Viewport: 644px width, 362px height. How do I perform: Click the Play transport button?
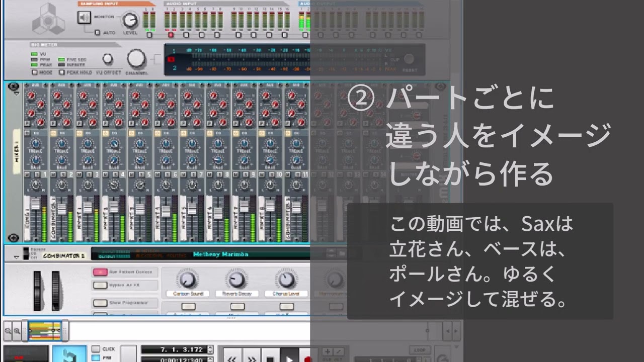pyautogui.click(x=289, y=356)
